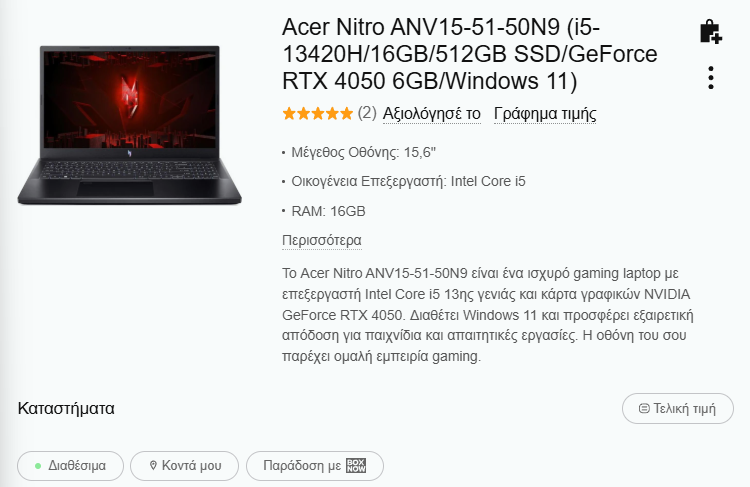Viewport: 750px width, 487px height.
Task: Toggle the Τελική τιμή final price button
Action: coord(678,409)
